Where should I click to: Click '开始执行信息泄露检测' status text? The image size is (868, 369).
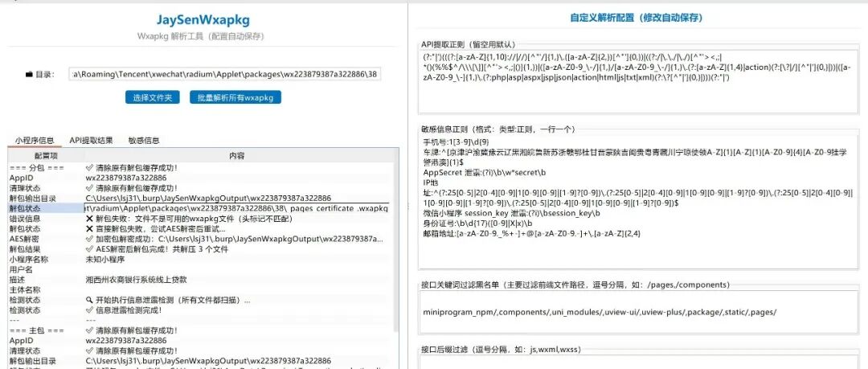coord(173,301)
